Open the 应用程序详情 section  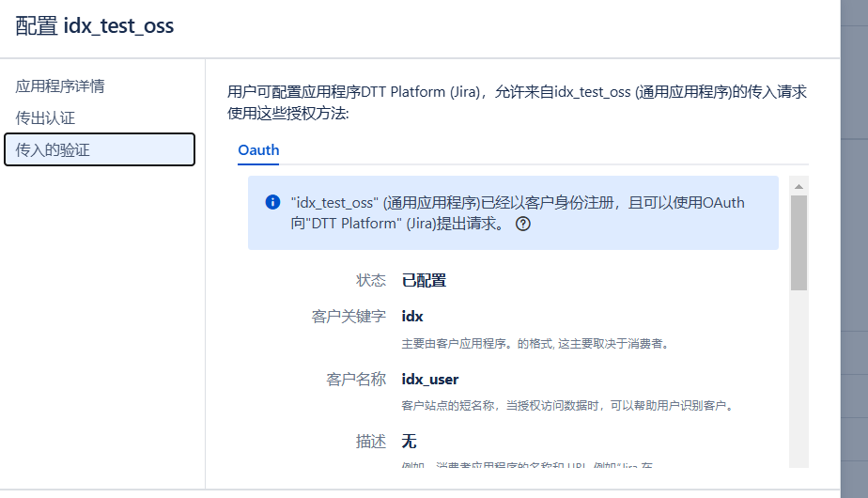point(60,86)
